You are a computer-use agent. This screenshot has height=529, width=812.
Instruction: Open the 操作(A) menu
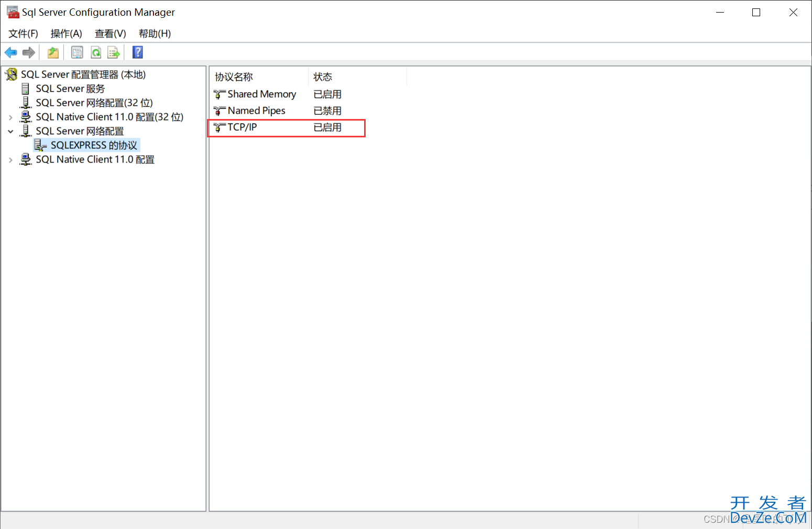tap(67, 34)
